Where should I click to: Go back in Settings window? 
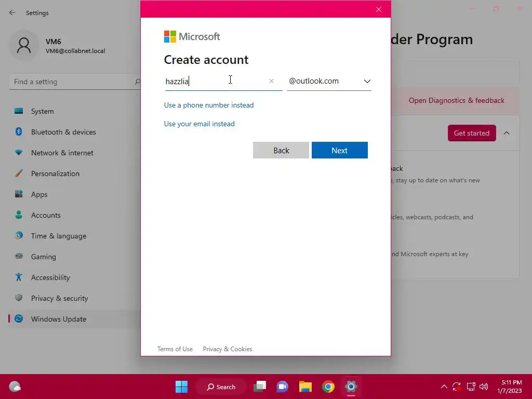pos(12,12)
